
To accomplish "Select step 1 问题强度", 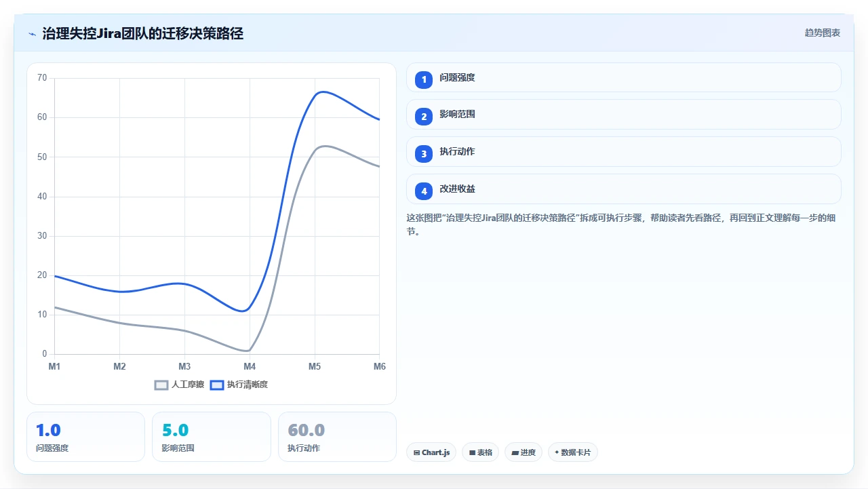I will pyautogui.click(x=623, y=77).
